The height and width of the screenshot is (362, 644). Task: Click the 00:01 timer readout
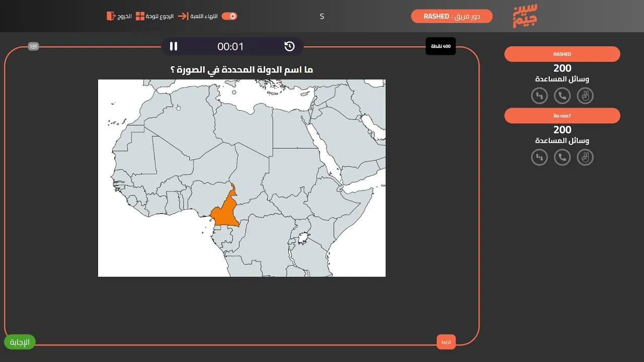pos(230,47)
